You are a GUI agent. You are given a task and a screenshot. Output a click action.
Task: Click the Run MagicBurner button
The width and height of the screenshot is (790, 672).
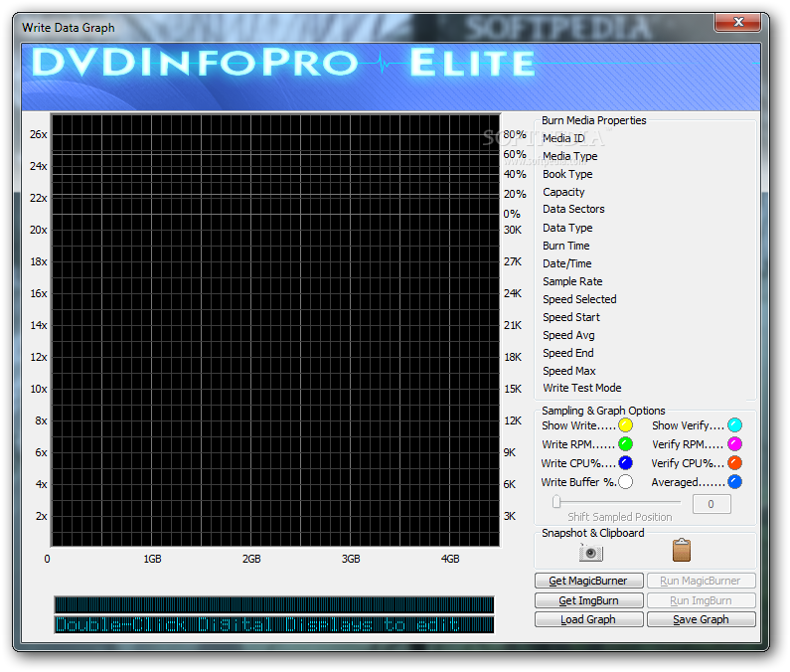tap(701, 581)
